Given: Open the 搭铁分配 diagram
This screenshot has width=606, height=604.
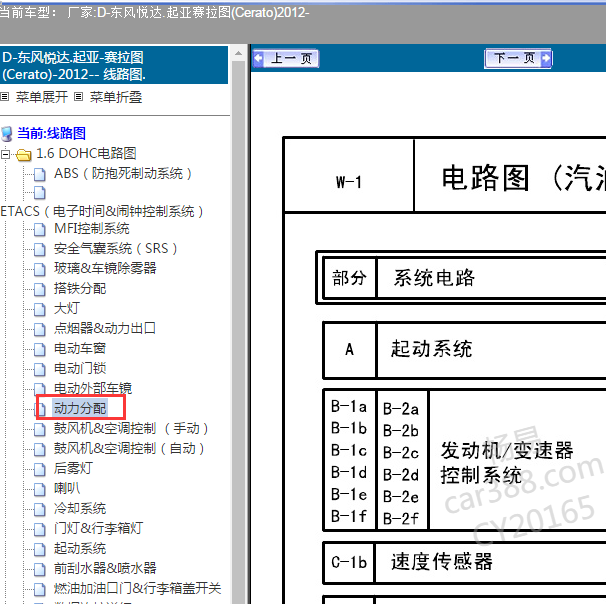Looking at the screenshot, I should point(80,288).
